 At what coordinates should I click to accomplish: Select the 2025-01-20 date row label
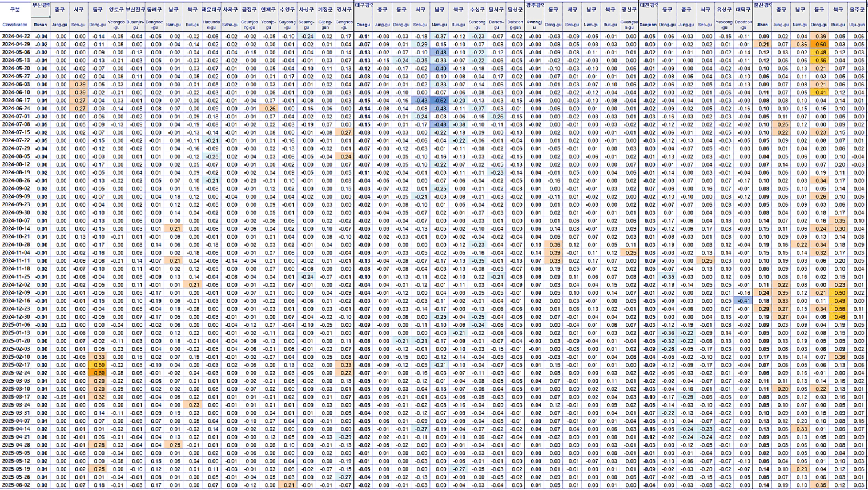(15, 340)
